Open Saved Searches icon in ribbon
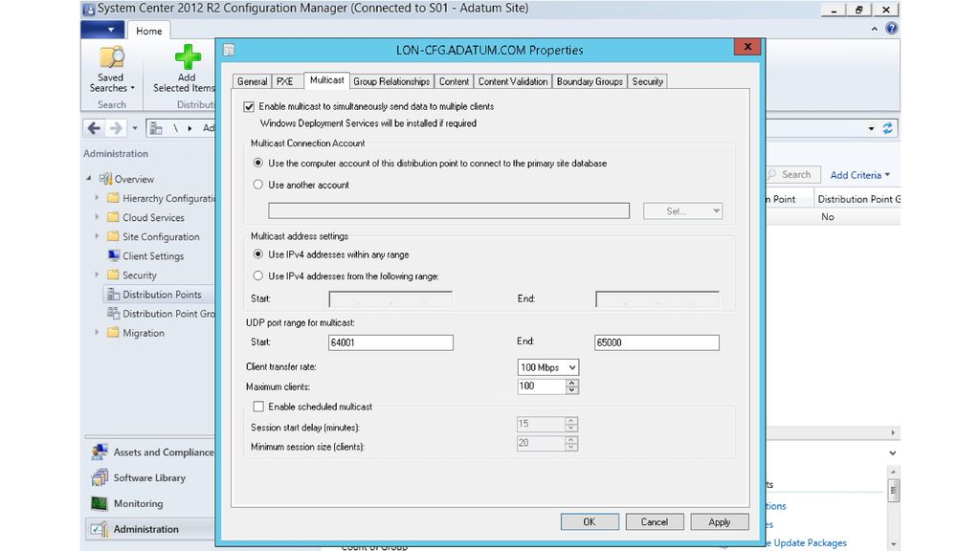 (x=111, y=57)
